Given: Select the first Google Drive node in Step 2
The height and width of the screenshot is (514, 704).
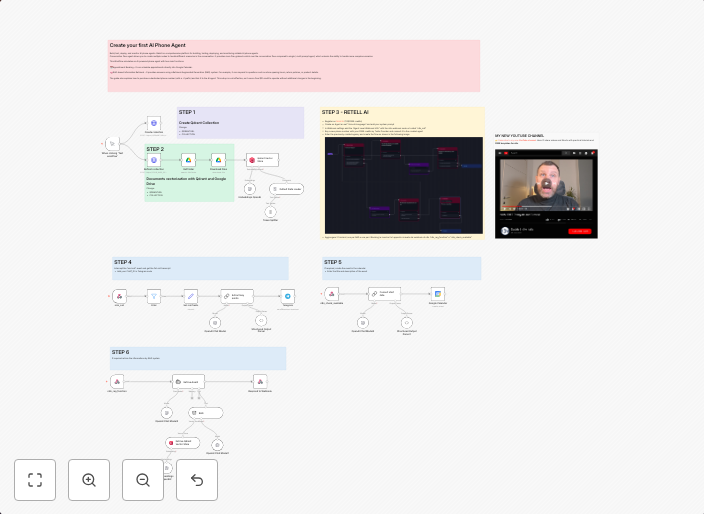Looking at the screenshot, I should pos(189,160).
